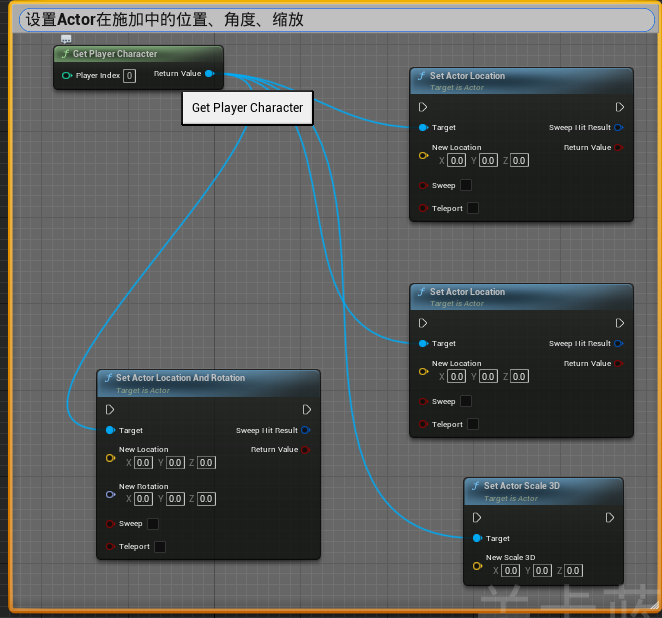662x618 pixels.
Task: Click the New Scale 3D Z value field
Action: [x=573, y=571]
